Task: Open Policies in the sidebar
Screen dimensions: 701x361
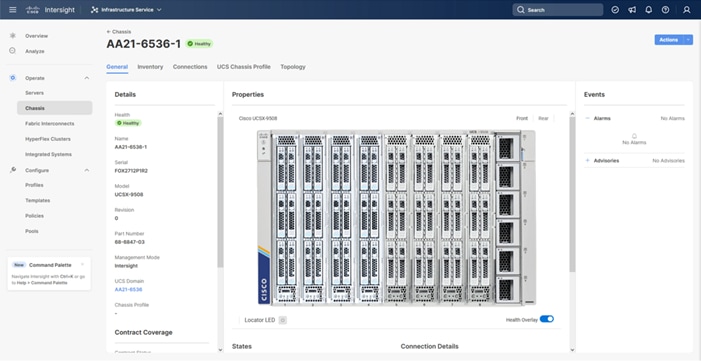Action: pos(34,216)
